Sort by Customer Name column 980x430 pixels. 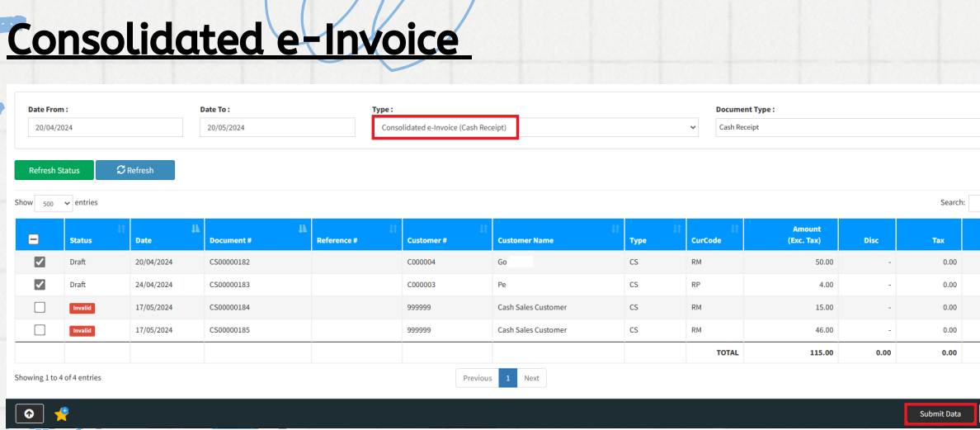point(558,235)
